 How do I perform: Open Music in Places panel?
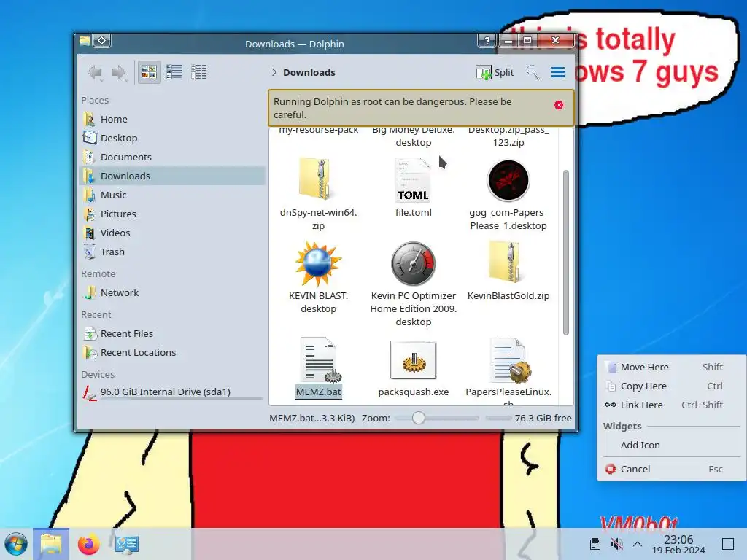point(172,195)
